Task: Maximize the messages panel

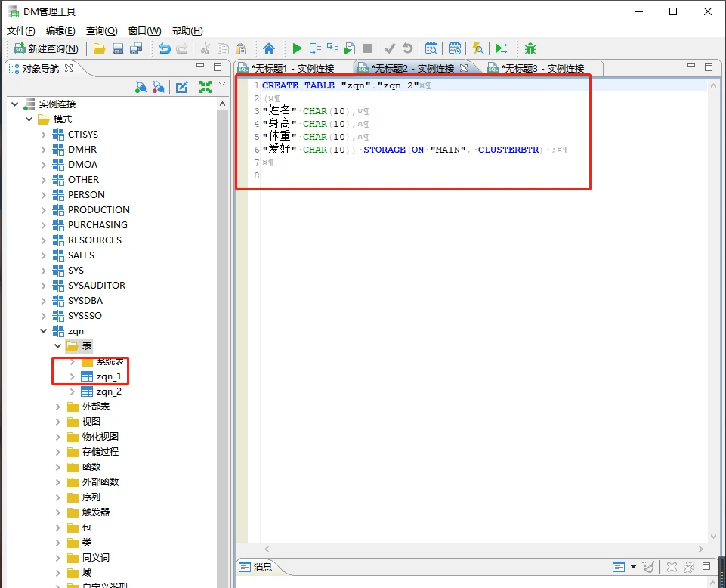Action: 706,567
